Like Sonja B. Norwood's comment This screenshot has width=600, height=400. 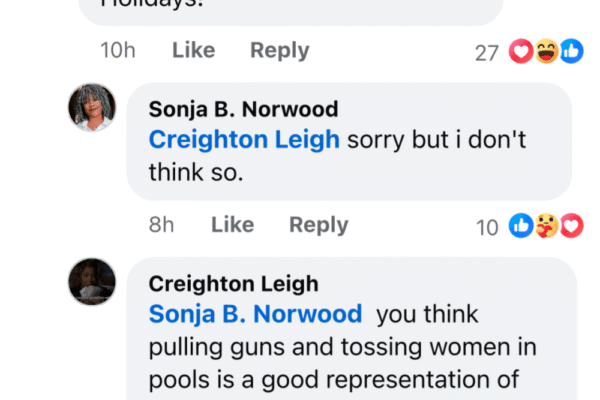coord(231,225)
